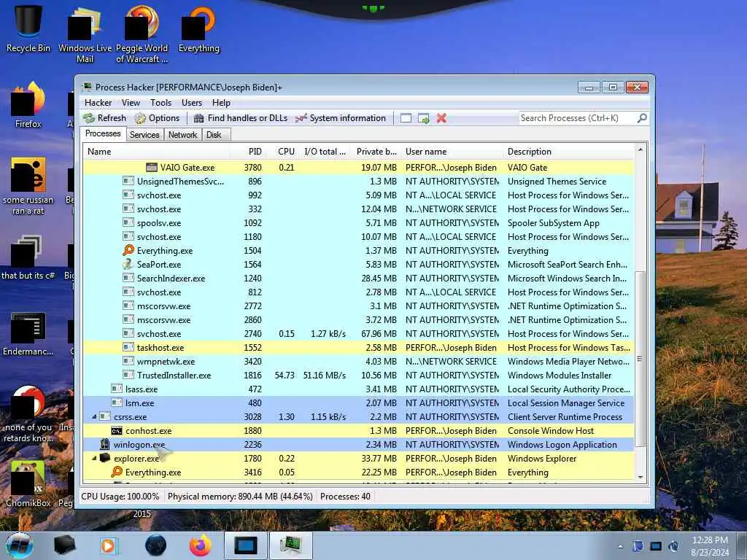Viewport: 747px width, 560px height.
Task: Open the Users menu
Action: (192, 102)
